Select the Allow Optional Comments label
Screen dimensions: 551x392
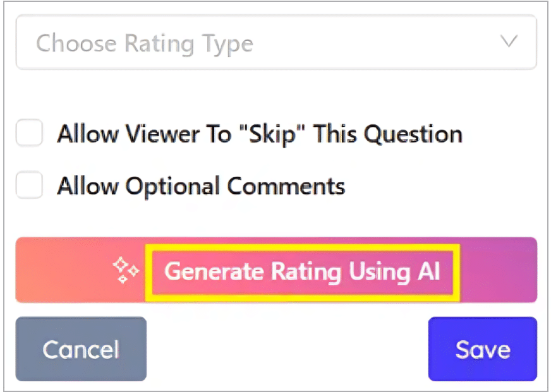pyautogui.click(x=201, y=185)
